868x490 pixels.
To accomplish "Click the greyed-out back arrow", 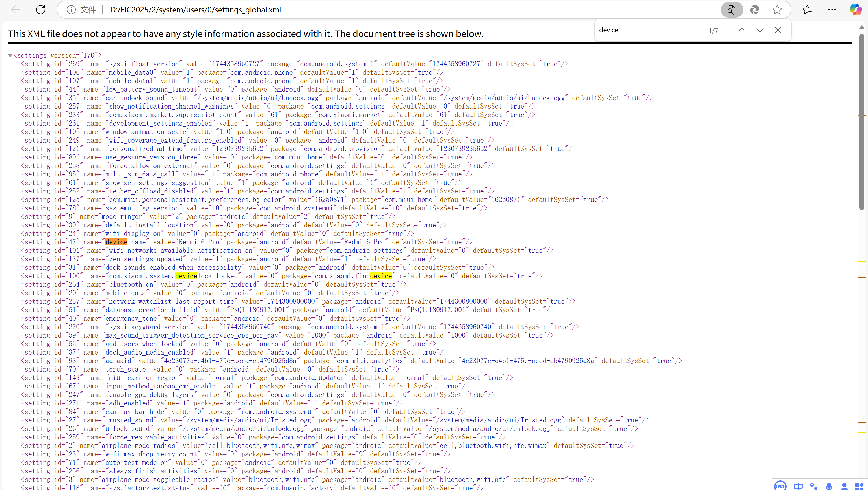I will pyautogui.click(x=16, y=9).
